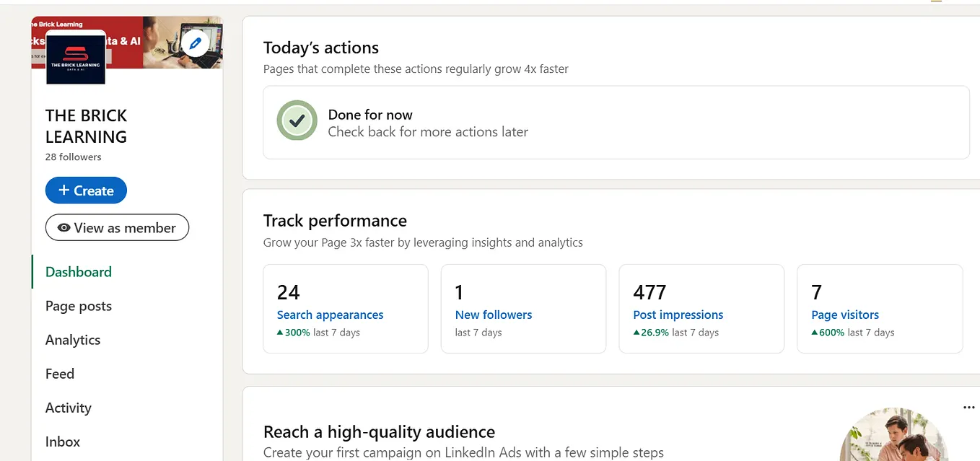This screenshot has height=461, width=980.
Task: Click the plus icon on the Create button
Action: (66, 190)
